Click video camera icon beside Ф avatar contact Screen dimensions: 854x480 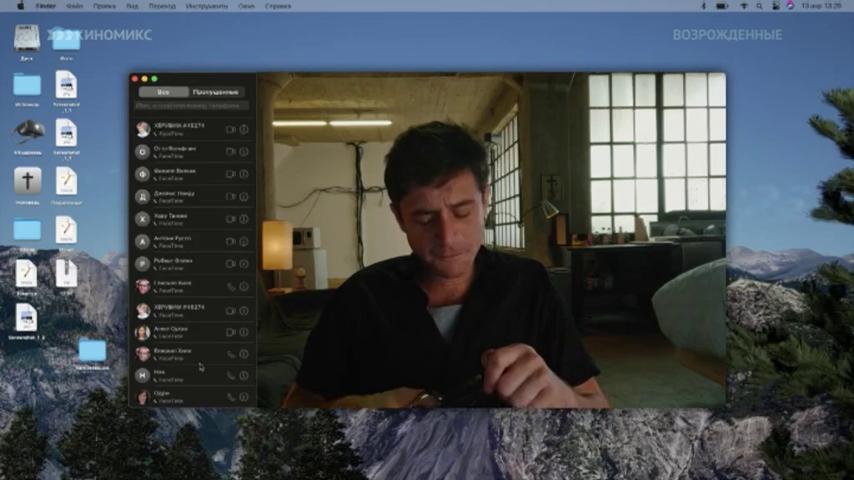point(230,174)
